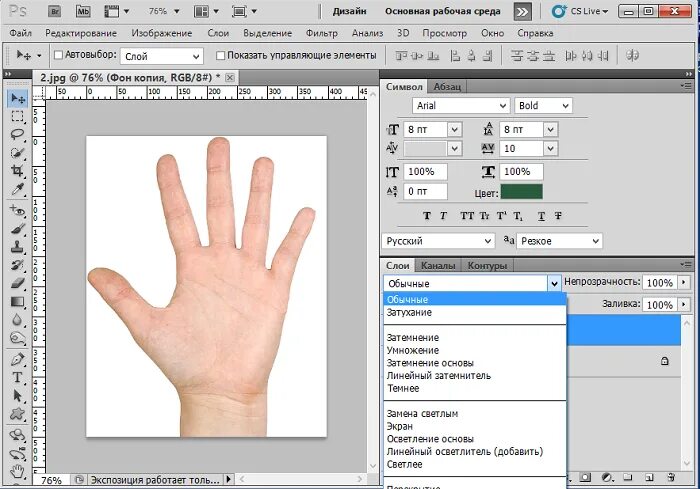The width and height of the screenshot is (700, 489).
Task: Select the Eraser tool
Action: coord(17,283)
